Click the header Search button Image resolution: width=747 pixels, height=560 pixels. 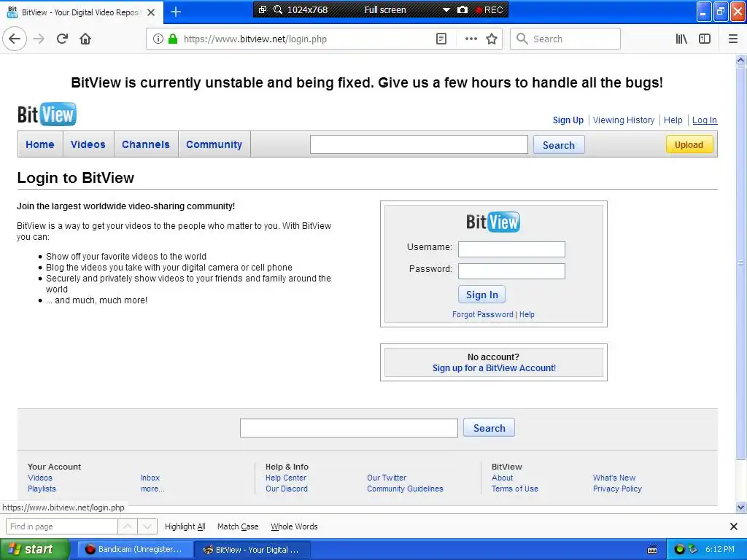click(x=559, y=145)
